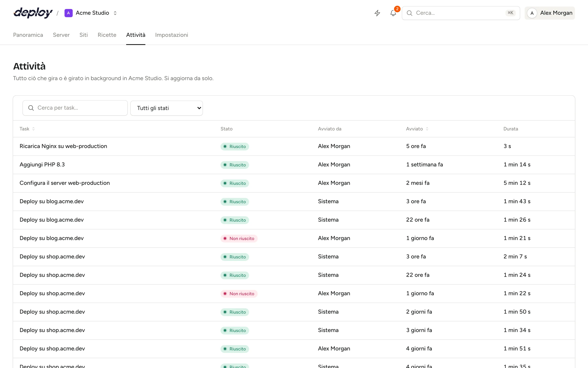Click the Durata column header
The height and width of the screenshot is (368, 588).
coord(510,129)
